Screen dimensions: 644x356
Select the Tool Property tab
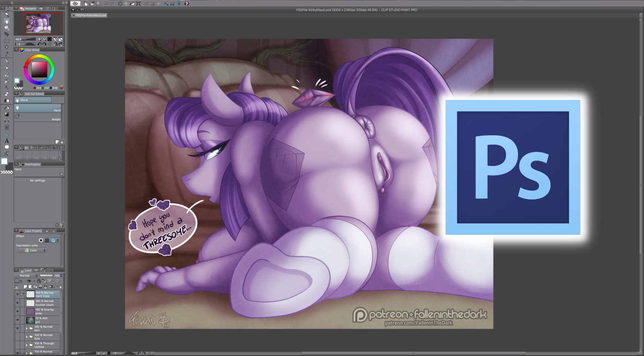pos(30,164)
